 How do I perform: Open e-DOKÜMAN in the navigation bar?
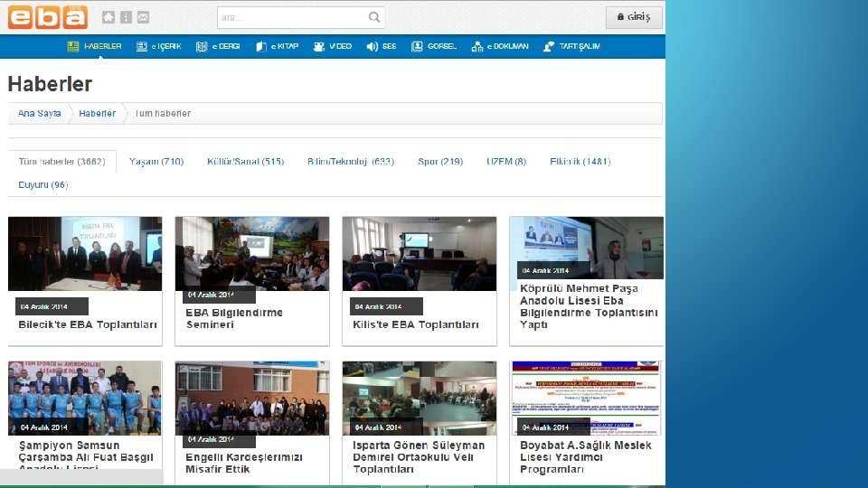pyautogui.click(x=507, y=46)
